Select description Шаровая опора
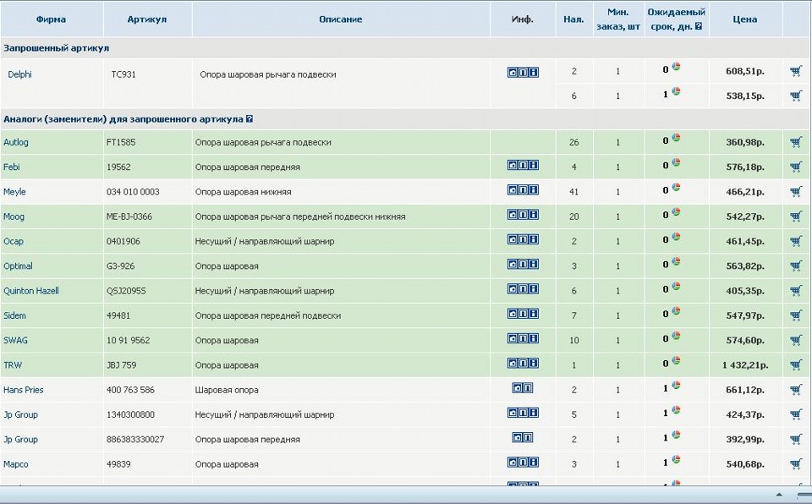Viewport: 812px width, 504px height. pyautogui.click(x=227, y=390)
